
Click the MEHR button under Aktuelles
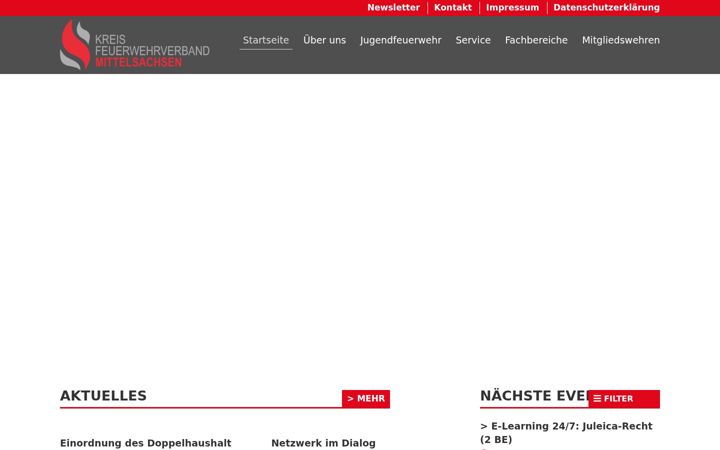tap(366, 399)
